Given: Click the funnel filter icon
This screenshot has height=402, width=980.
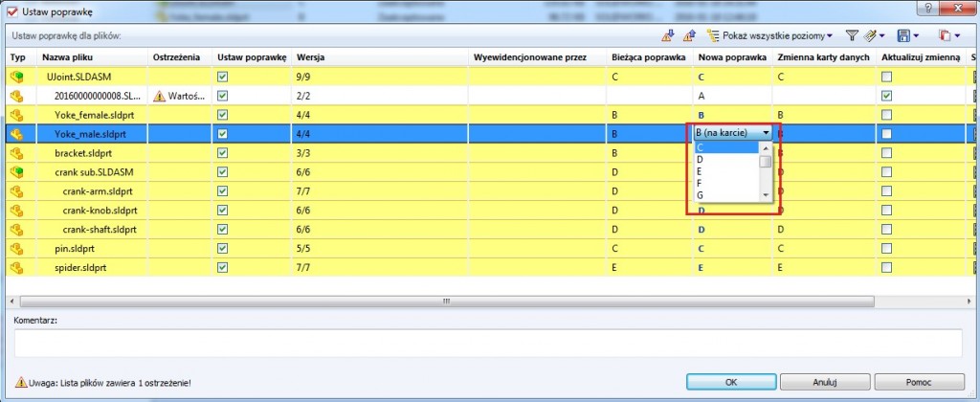Looking at the screenshot, I should pos(852,35).
